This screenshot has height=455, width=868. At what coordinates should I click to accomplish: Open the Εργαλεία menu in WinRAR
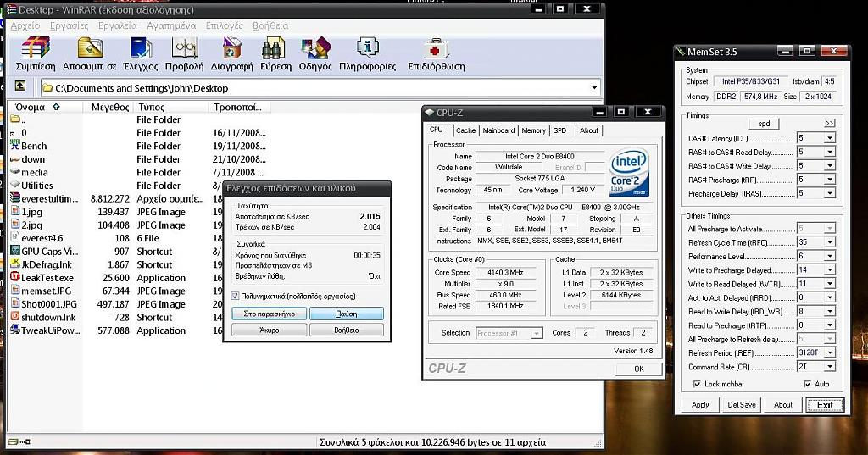tap(117, 25)
